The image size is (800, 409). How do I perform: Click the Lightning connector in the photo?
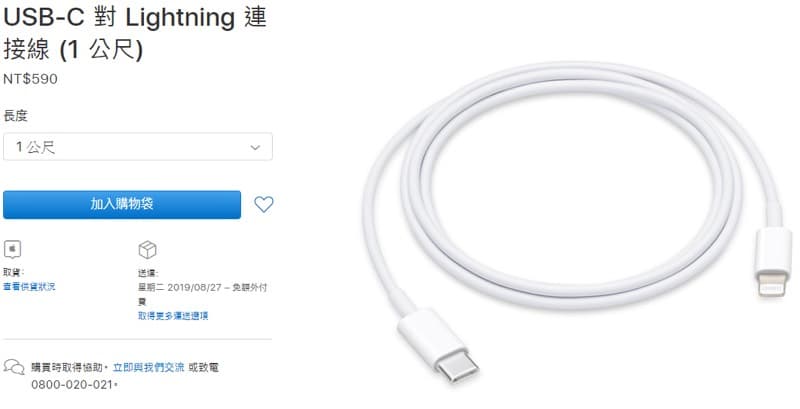coord(773,263)
